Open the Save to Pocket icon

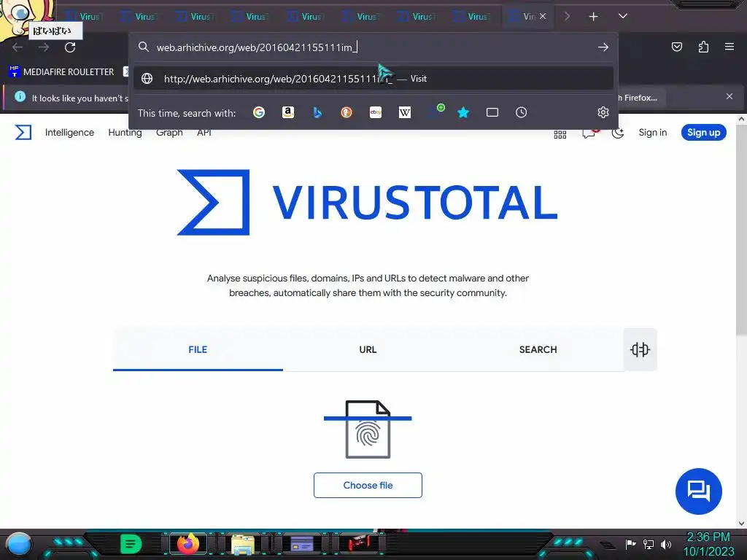[x=676, y=47]
